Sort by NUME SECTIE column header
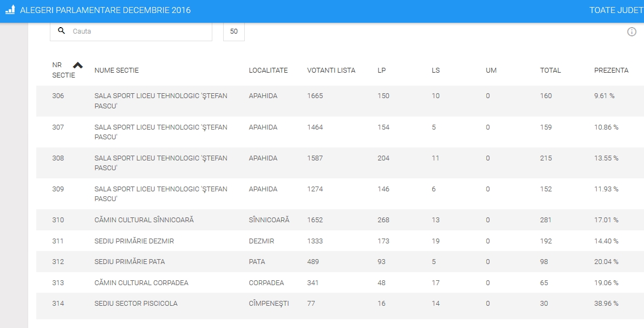This screenshot has height=328, width=644. click(x=116, y=70)
